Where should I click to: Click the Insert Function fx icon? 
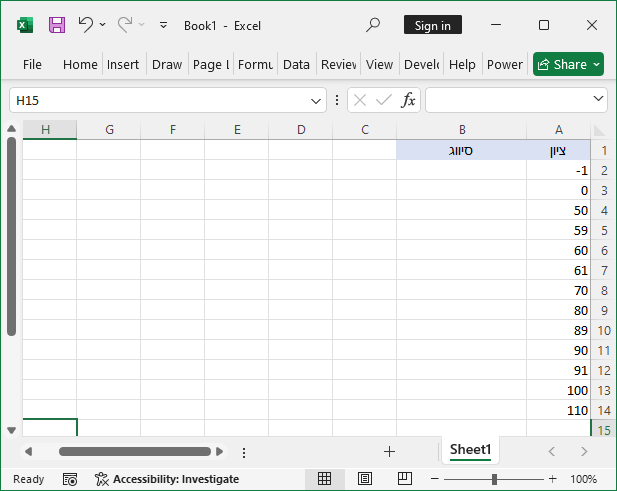[x=408, y=100]
